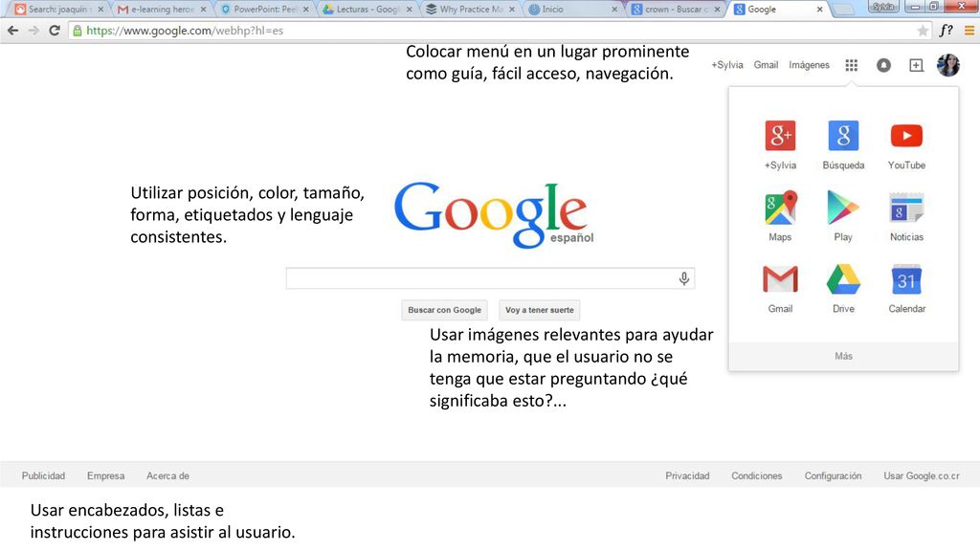Start voice search with microphone
Viewport: 980px width, 551px height.
[x=683, y=278]
